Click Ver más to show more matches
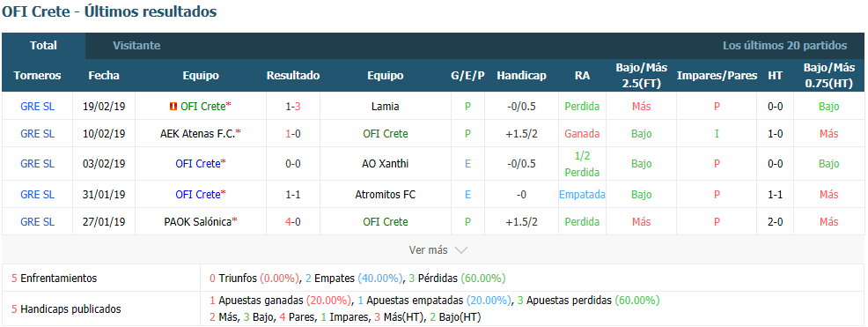 pos(428,250)
